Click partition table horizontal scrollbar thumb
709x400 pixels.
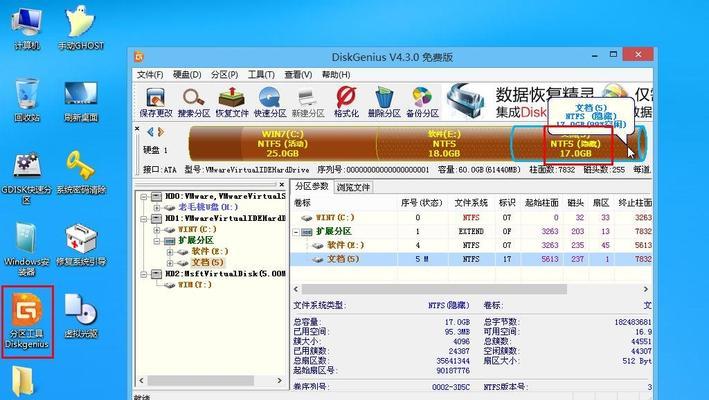434,289
